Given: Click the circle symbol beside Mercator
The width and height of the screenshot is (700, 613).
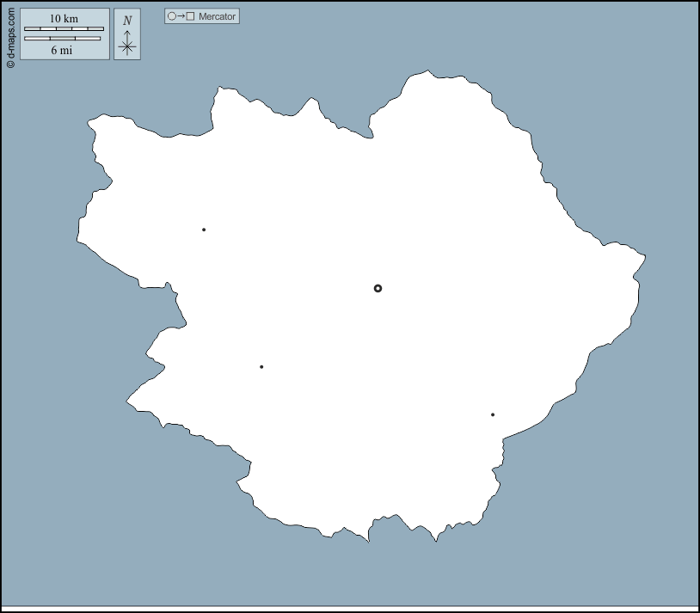Looking at the screenshot, I should click(x=172, y=16).
